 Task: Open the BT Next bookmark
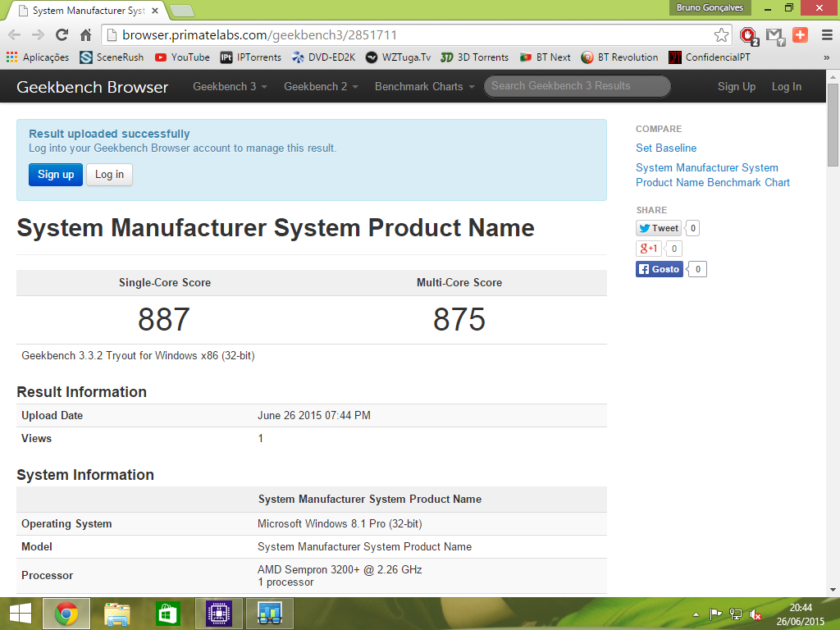click(545, 57)
